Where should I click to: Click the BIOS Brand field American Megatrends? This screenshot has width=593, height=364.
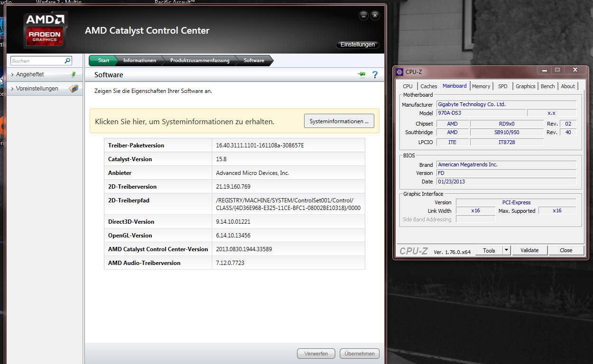pyautogui.click(x=506, y=164)
